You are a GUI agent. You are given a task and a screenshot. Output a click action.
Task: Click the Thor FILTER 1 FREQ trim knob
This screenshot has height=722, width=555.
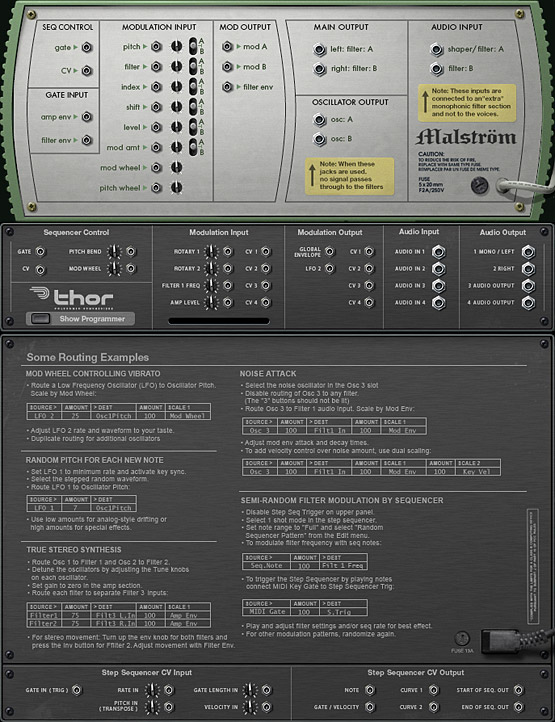click(211, 285)
